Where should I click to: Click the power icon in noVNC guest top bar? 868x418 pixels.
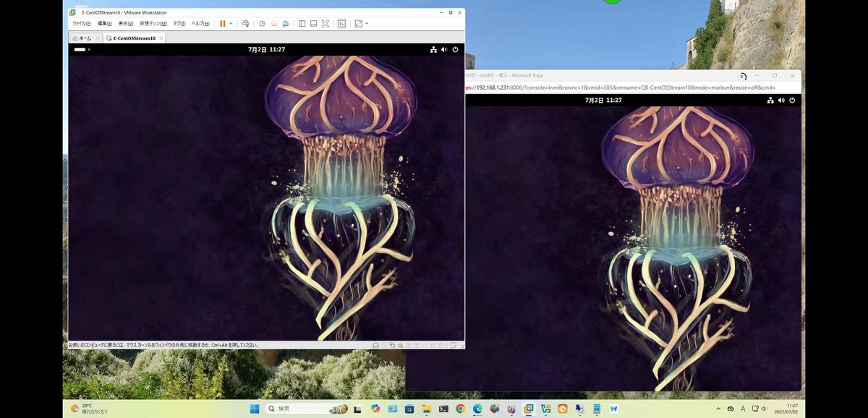point(792,100)
